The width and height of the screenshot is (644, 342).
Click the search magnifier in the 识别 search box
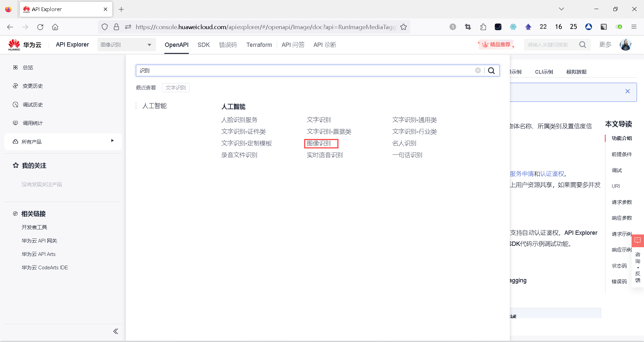492,70
